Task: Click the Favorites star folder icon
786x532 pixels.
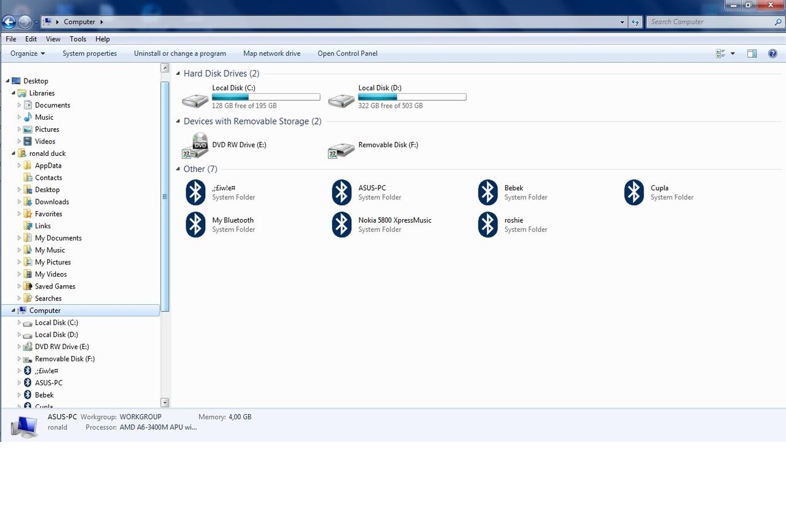Action: click(28, 214)
